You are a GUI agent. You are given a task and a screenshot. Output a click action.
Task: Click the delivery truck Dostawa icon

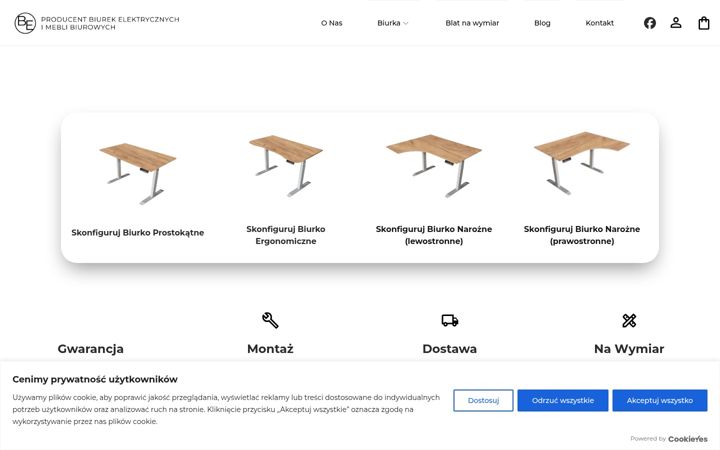coord(450,320)
